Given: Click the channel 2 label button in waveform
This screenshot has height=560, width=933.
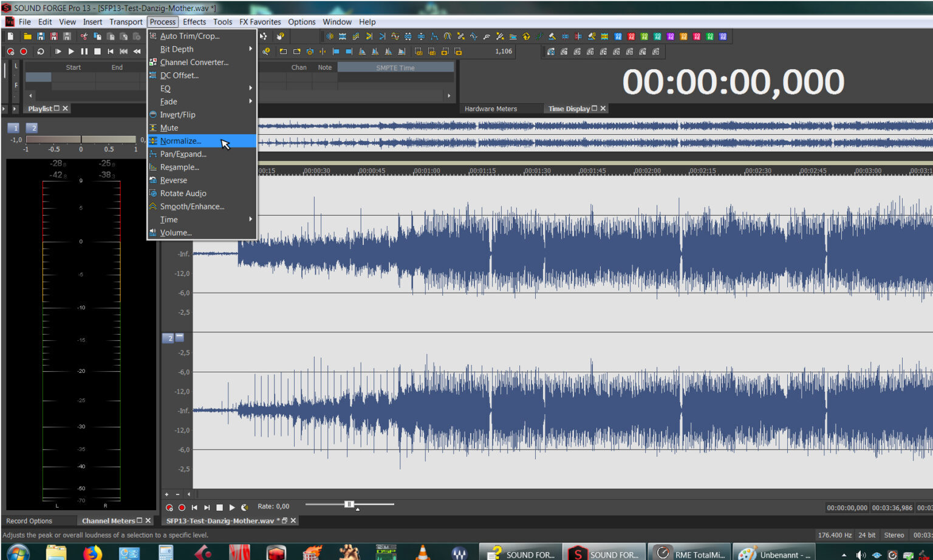Looking at the screenshot, I should (168, 338).
